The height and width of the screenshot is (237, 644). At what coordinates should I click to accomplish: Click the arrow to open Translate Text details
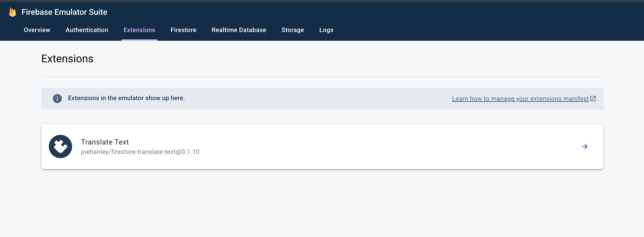tap(585, 147)
